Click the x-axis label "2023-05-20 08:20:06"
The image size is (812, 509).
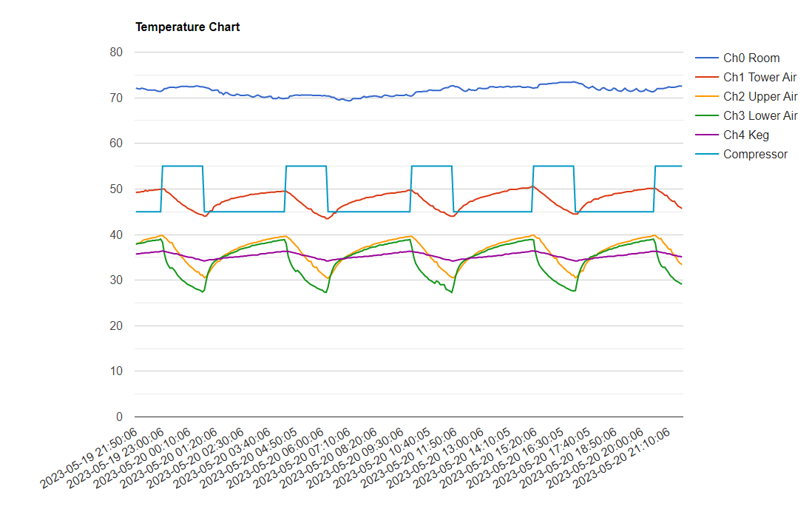click(329, 458)
